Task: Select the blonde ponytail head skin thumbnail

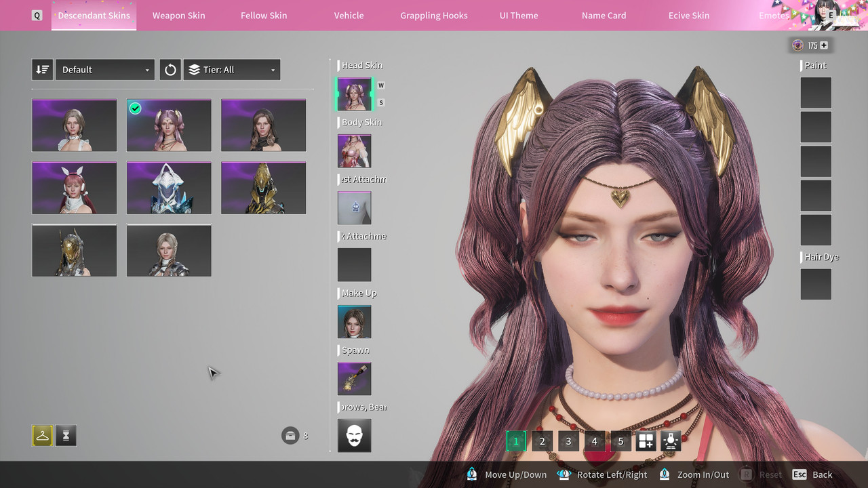Action: point(169,251)
